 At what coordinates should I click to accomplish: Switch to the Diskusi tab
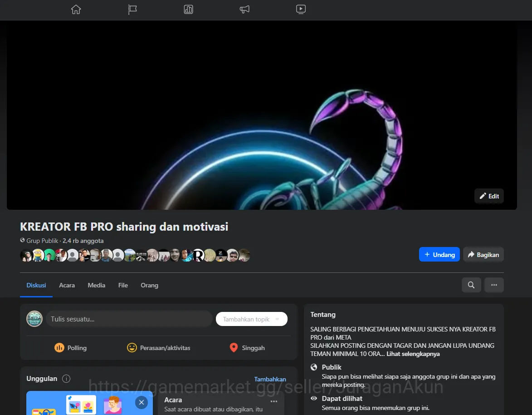point(36,285)
